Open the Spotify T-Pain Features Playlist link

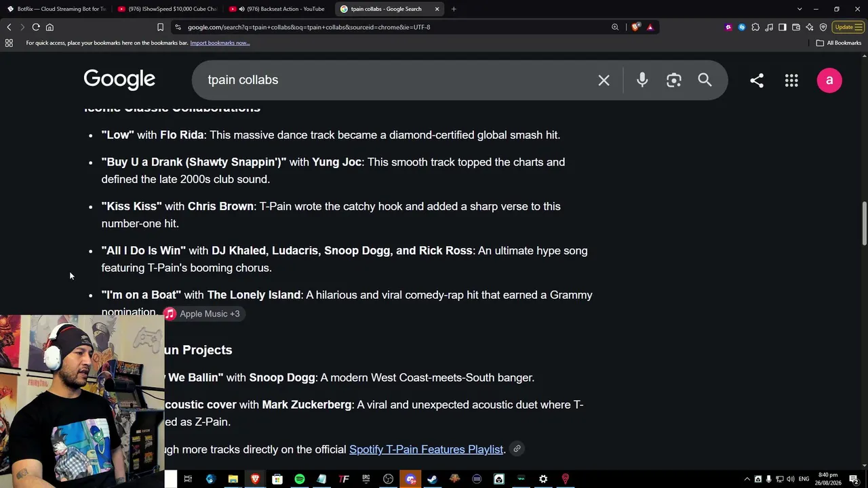point(426,449)
